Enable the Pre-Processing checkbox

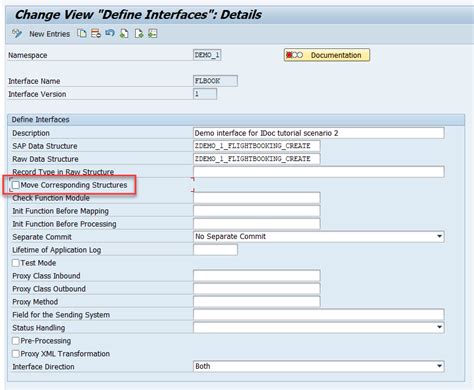click(16, 341)
